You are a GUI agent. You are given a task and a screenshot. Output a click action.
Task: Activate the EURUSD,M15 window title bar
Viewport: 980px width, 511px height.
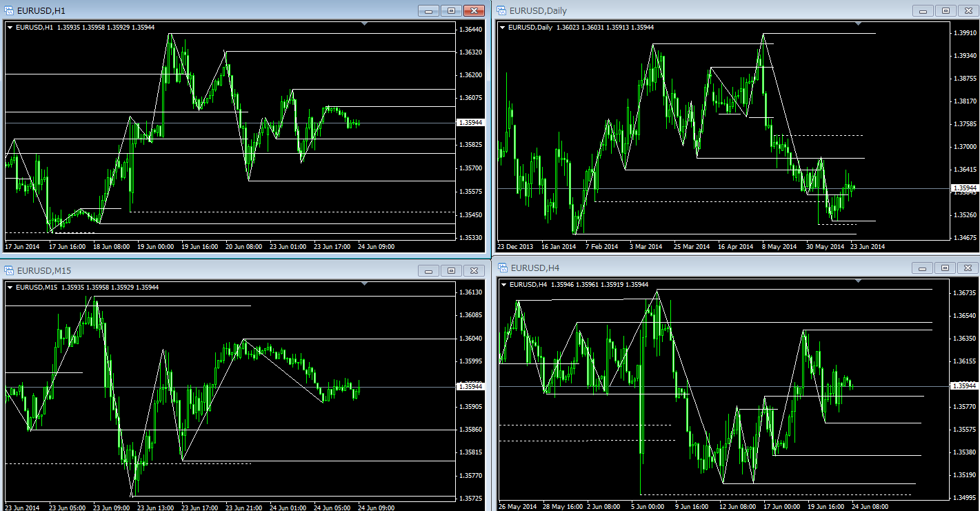coord(207,270)
